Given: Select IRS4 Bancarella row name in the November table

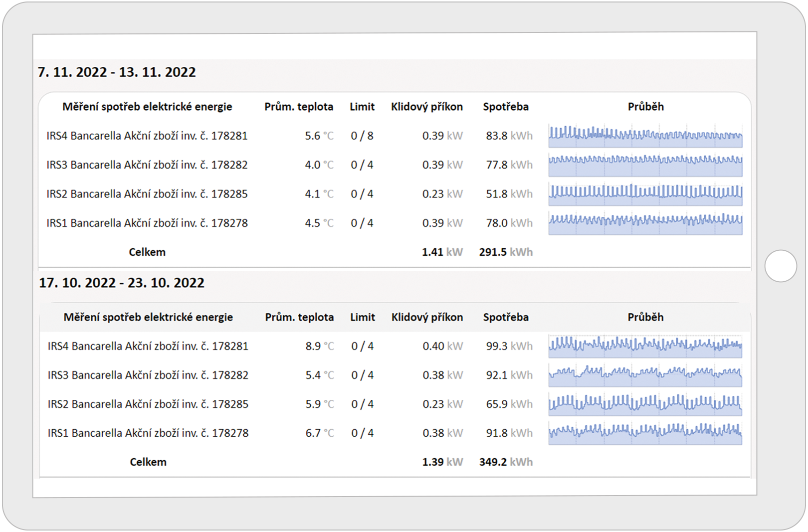Looking at the screenshot, I should (x=147, y=136).
